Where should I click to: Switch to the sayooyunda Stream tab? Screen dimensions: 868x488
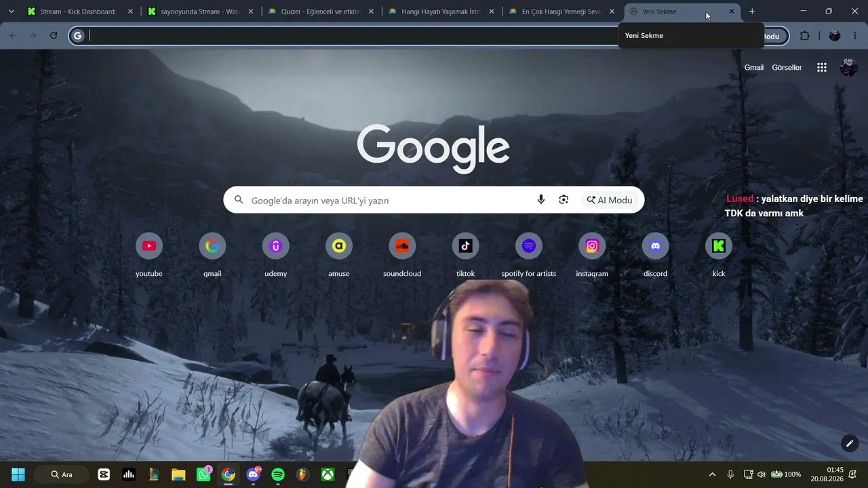201,12
